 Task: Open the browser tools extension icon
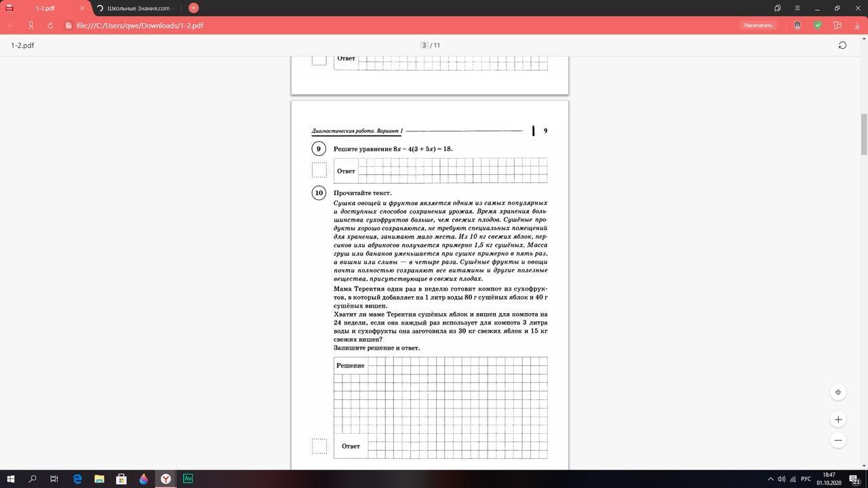pos(837,25)
